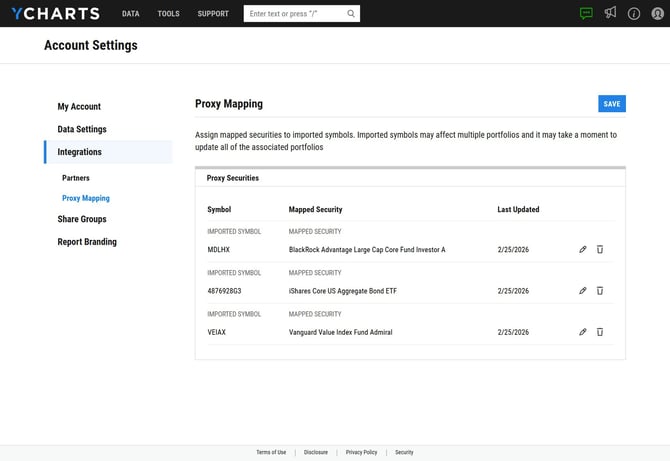Open the Tools menu
670x461 pixels.
tap(168, 14)
